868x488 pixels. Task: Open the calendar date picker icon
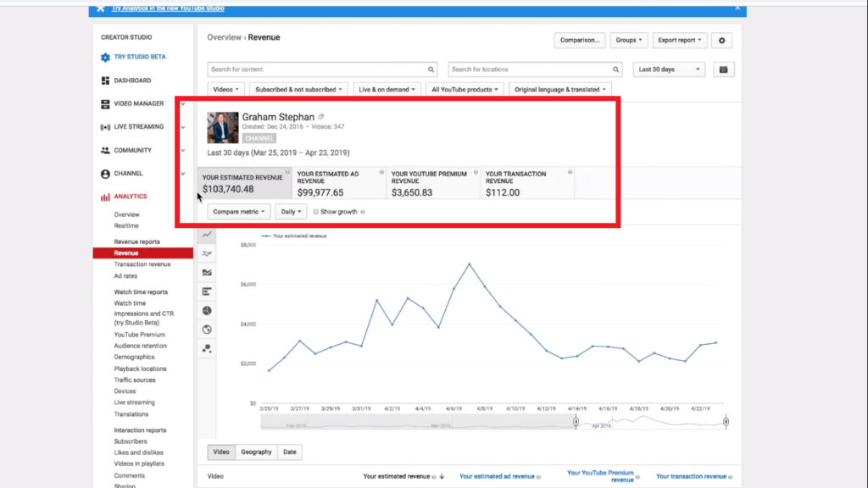click(723, 69)
